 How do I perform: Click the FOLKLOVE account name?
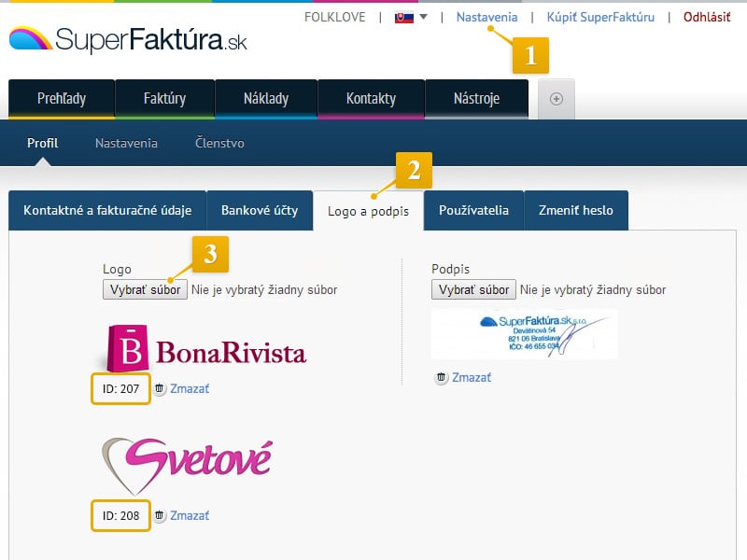(x=335, y=17)
